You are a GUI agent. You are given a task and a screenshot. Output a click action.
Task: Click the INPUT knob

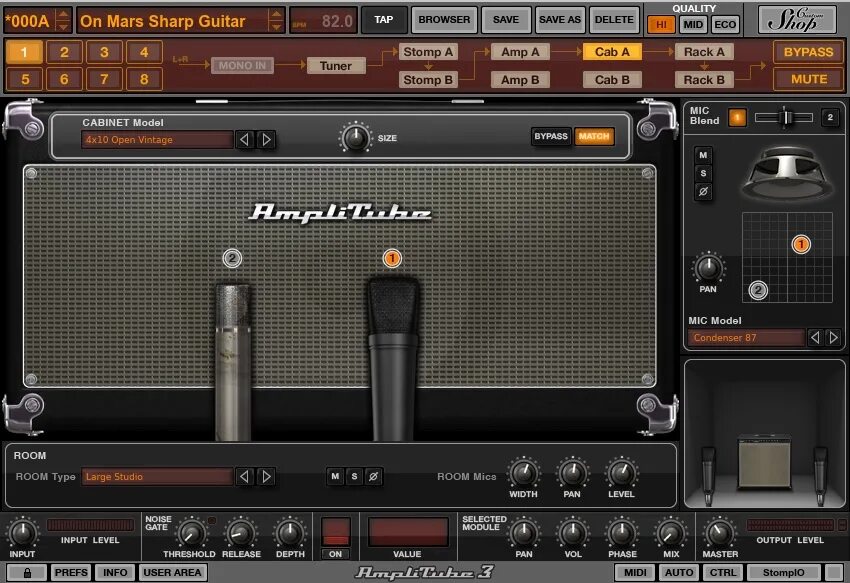tap(22, 533)
